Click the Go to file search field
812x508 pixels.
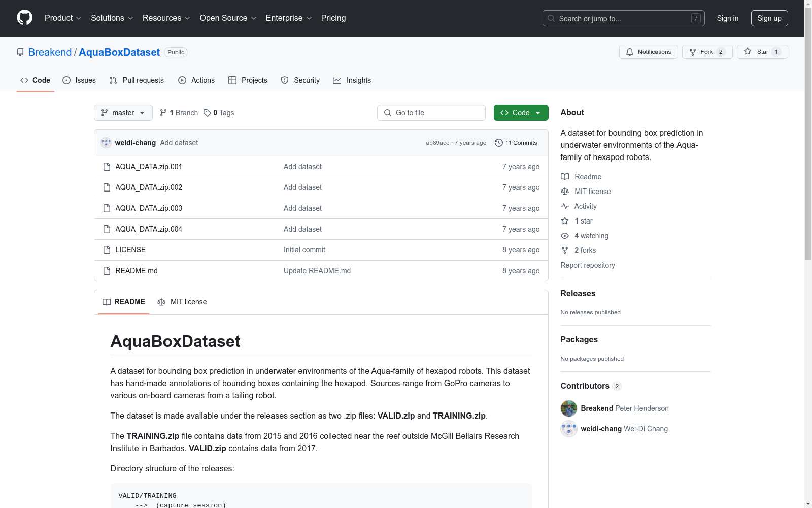431,113
